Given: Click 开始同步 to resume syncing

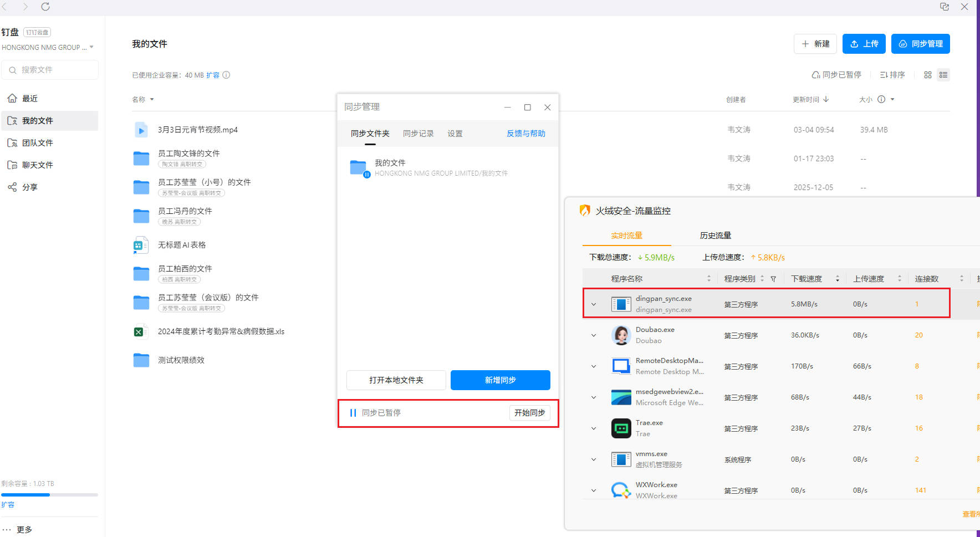Looking at the screenshot, I should (x=529, y=413).
